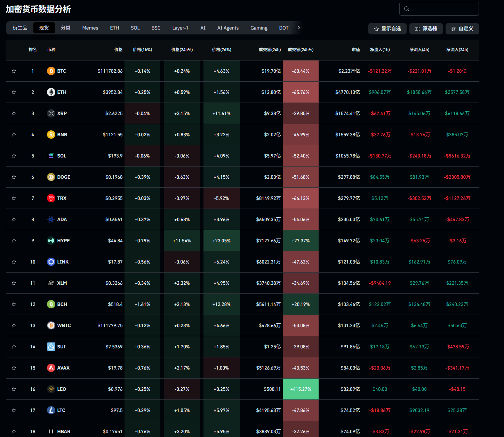Expand more category tabs with right chevron
The width and height of the screenshot is (504, 437).
click(298, 28)
